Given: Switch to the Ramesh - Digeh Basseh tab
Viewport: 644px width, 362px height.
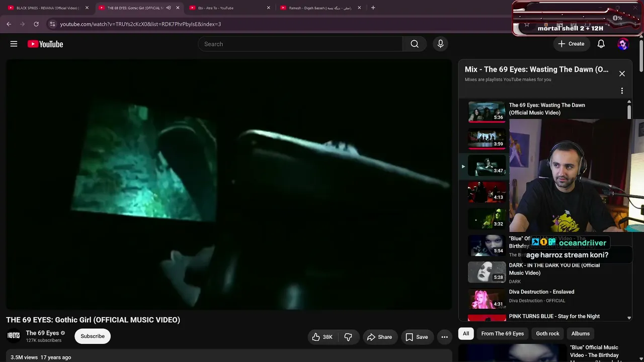Looking at the screenshot, I should click(320, 8).
